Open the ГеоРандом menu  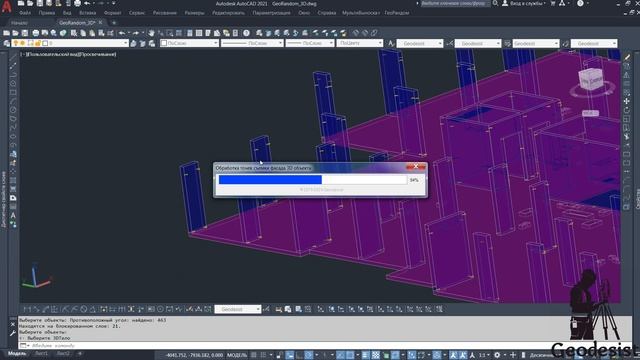[x=397, y=13]
